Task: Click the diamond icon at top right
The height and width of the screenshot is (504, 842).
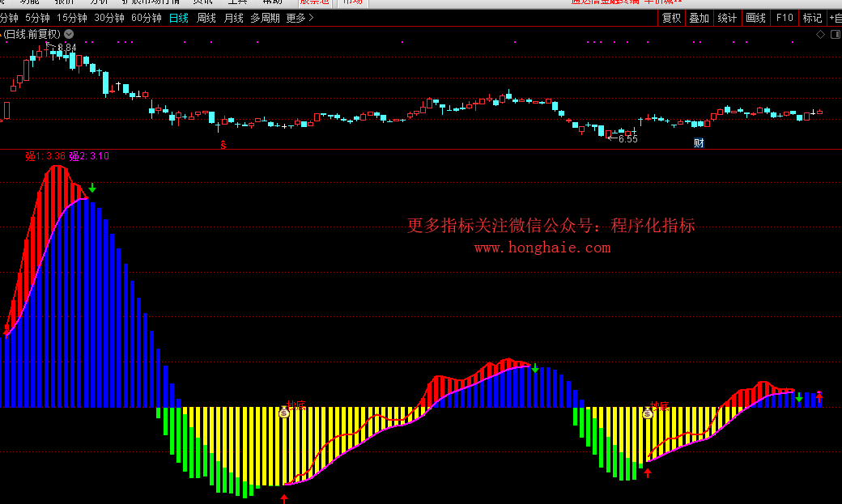Action: point(821,34)
